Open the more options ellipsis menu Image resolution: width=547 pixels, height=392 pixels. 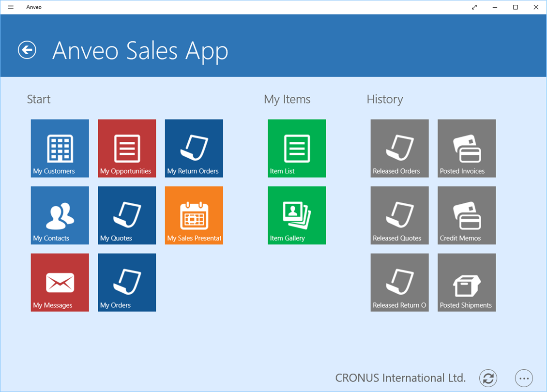(x=524, y=378)
